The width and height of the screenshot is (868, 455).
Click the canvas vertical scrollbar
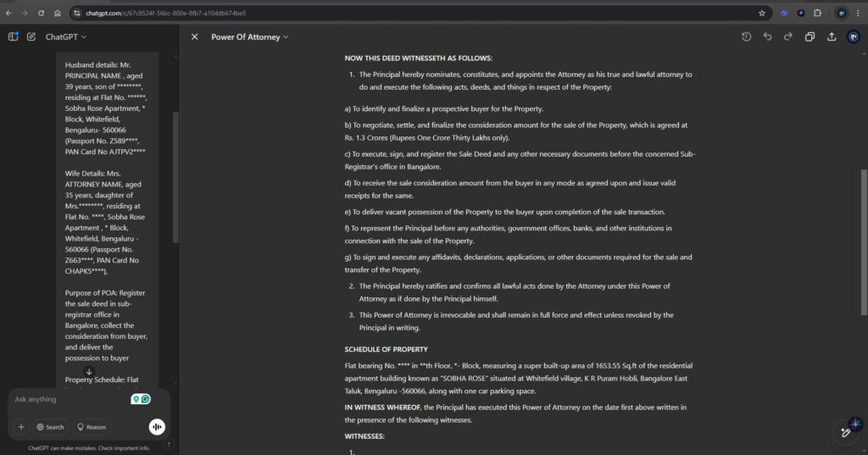point(864,220)
